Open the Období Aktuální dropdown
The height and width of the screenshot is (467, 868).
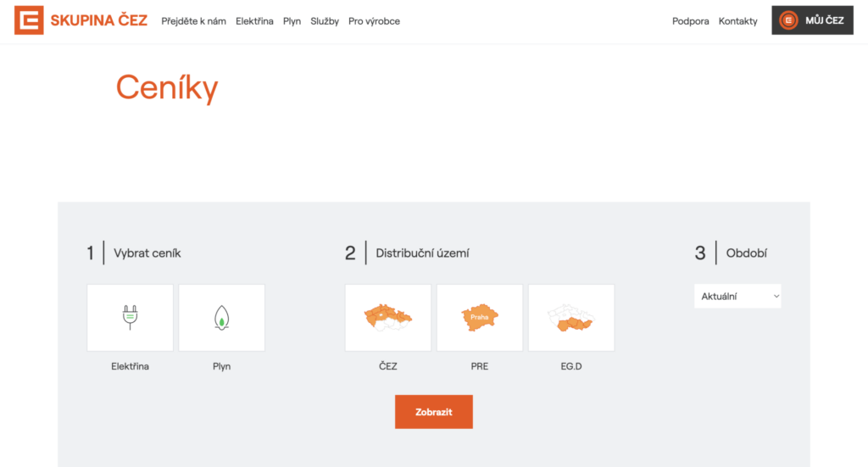click(x=737, y=297)
